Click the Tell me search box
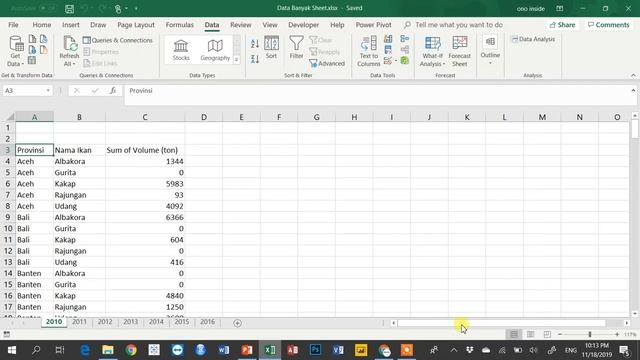Viewport: 640px width, 360px height. tap(459, 25)
